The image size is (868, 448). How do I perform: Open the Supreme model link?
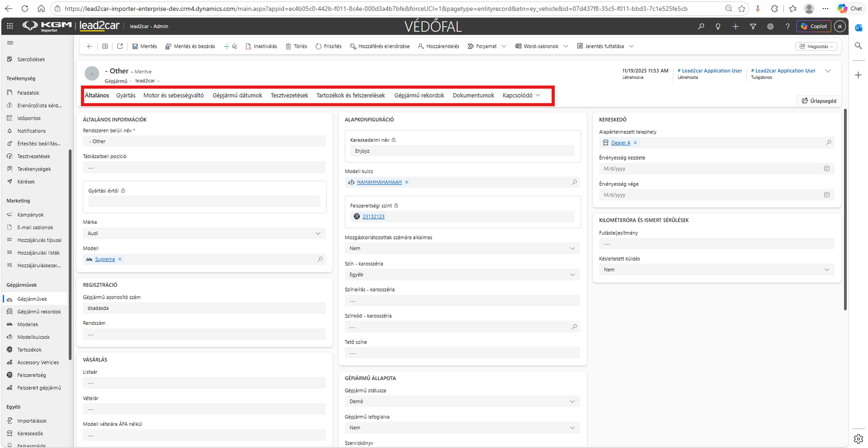coord(105,260)
